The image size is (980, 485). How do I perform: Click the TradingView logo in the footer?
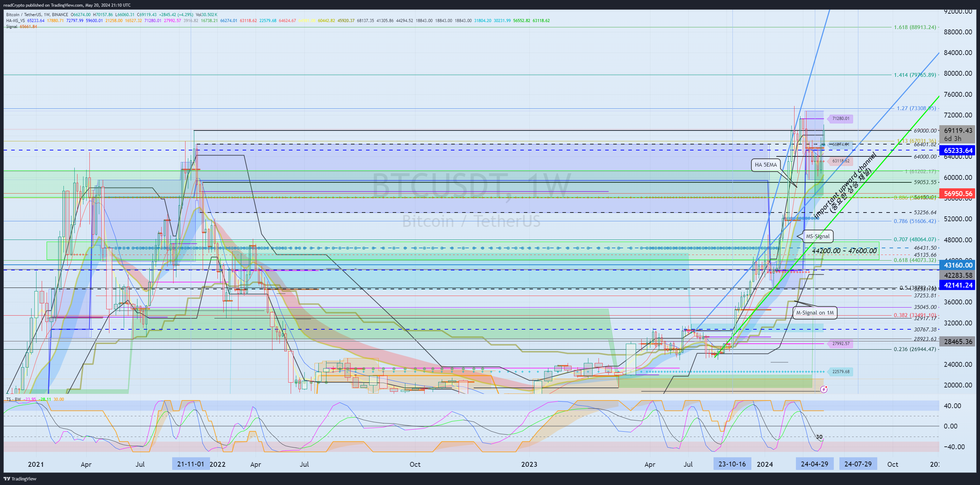pos(20,479)
